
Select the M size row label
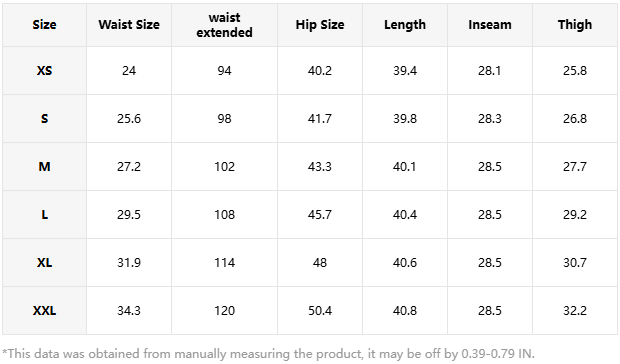[x=44, y=167]
